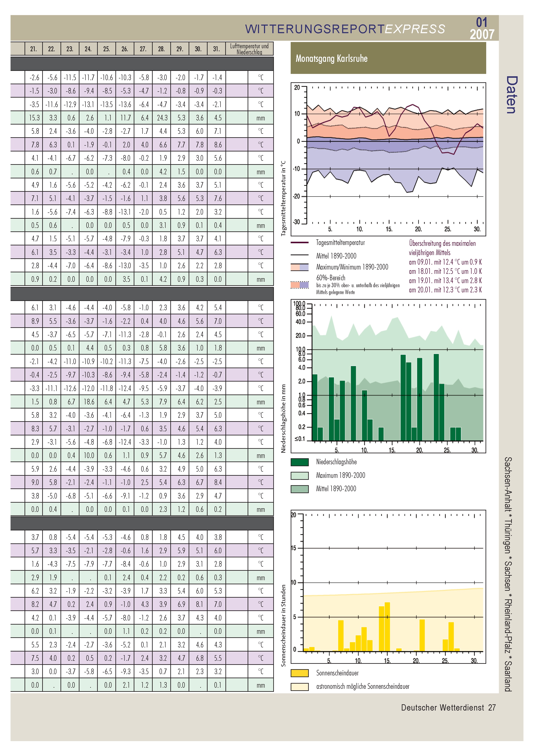Click the table cell with value '8.9'
This screenshot has width=534, height=756.
click(x=34, y=321)
